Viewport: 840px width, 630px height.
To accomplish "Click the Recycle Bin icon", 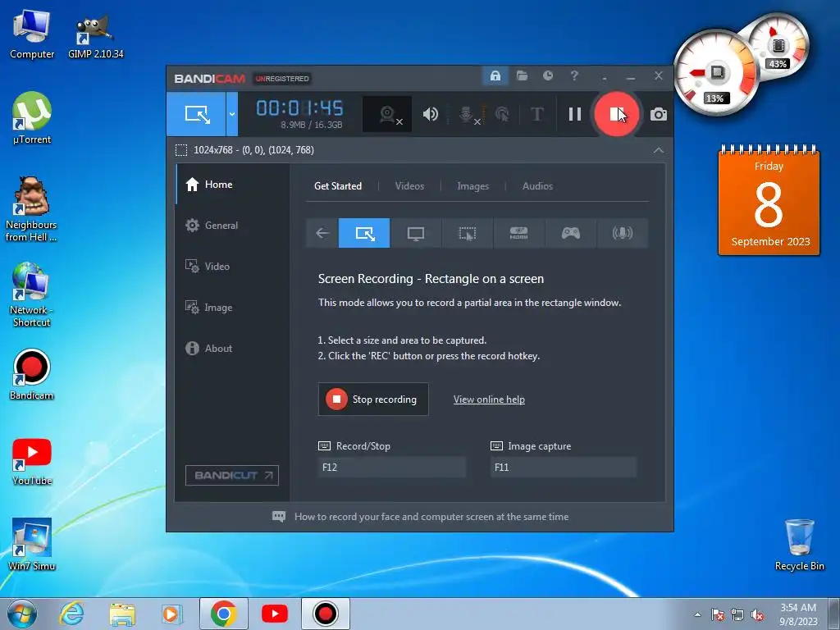I will point(799,545).
